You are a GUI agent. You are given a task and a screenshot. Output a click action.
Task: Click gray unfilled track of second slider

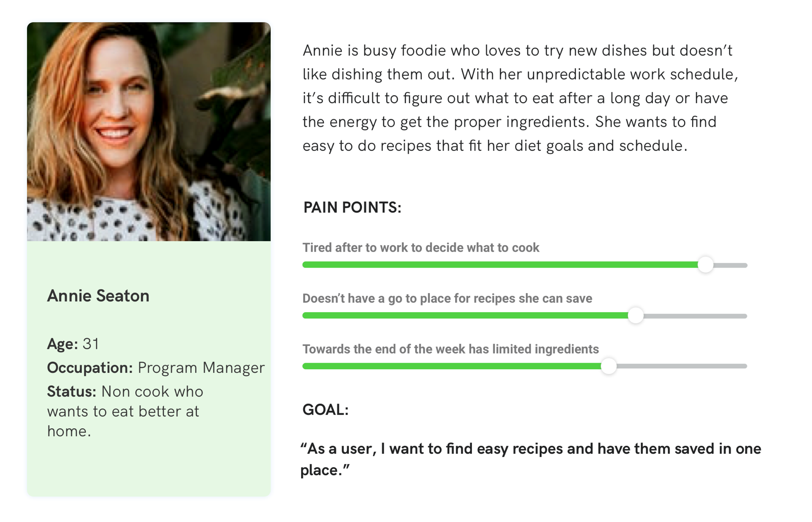click(x=695, y=316)
